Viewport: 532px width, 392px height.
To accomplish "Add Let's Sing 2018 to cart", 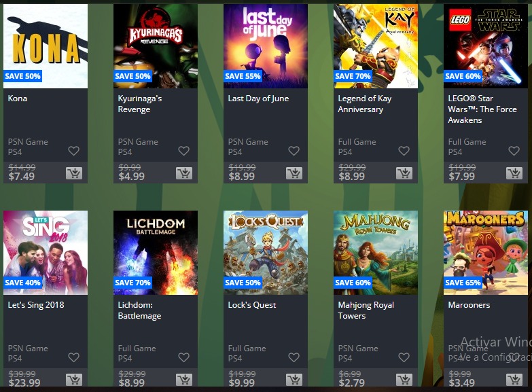I will click(74, 380).
